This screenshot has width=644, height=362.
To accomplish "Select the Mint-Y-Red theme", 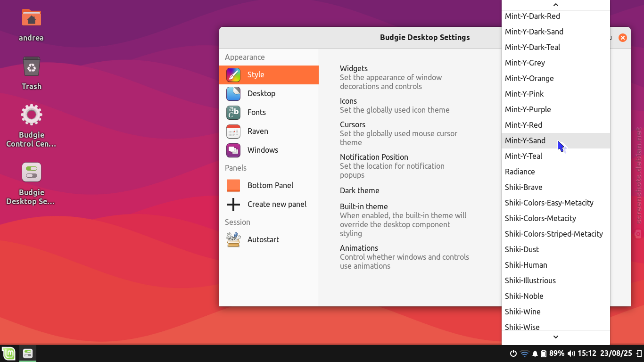I will (556, 125).
